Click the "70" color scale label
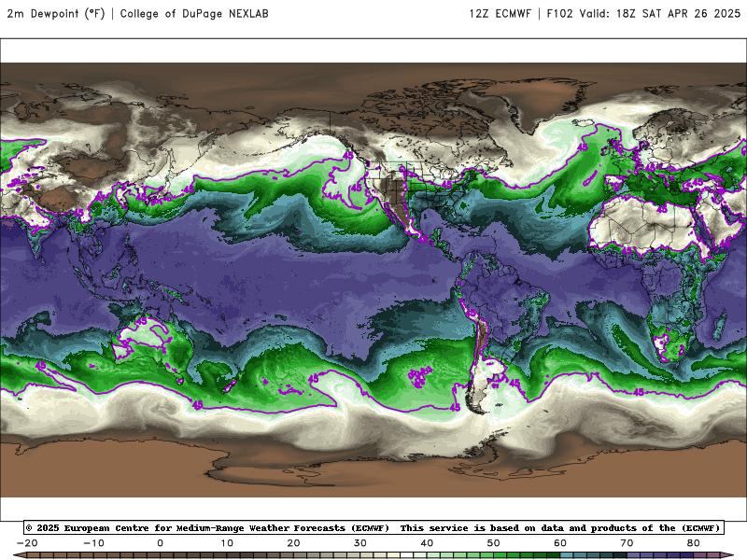Viewport: 747px width, 560px height. pos(627,543)
